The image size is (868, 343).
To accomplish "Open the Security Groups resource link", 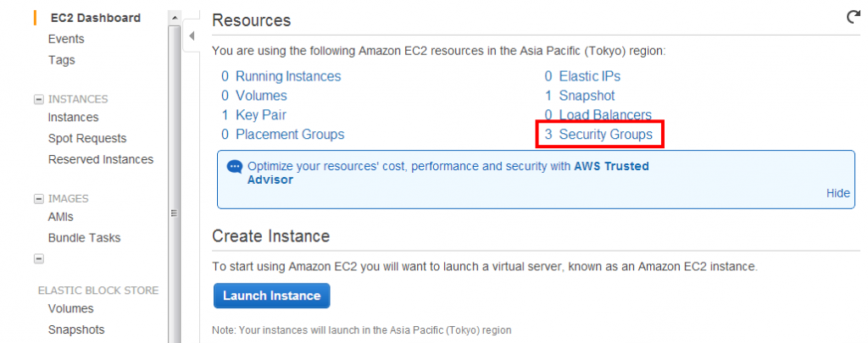I will (605, 135).
